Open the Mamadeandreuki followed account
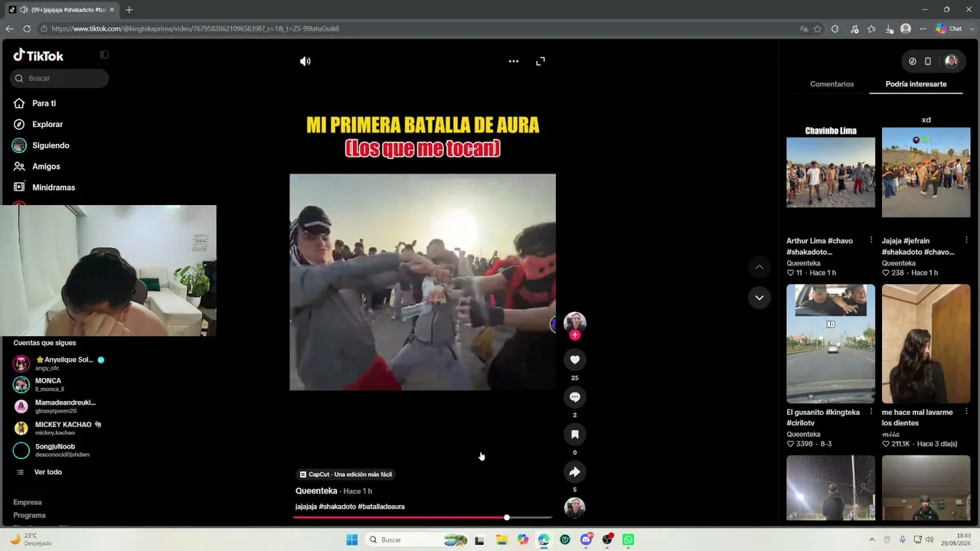 tap(54, 406)
